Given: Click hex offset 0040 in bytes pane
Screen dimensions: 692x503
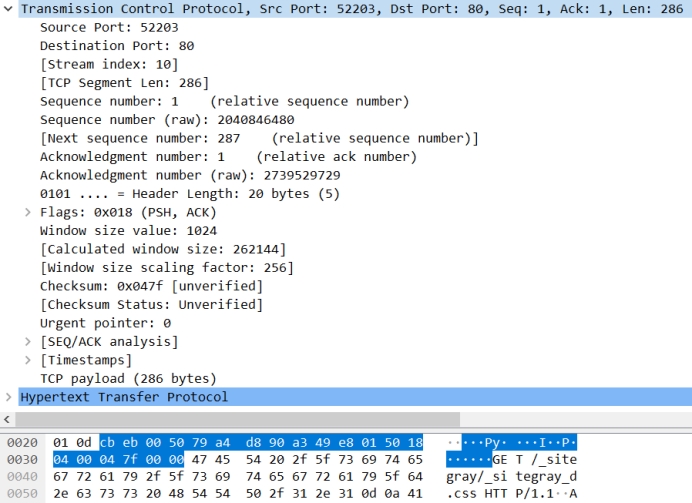Looking at the screenshot, I should [21, 476].
